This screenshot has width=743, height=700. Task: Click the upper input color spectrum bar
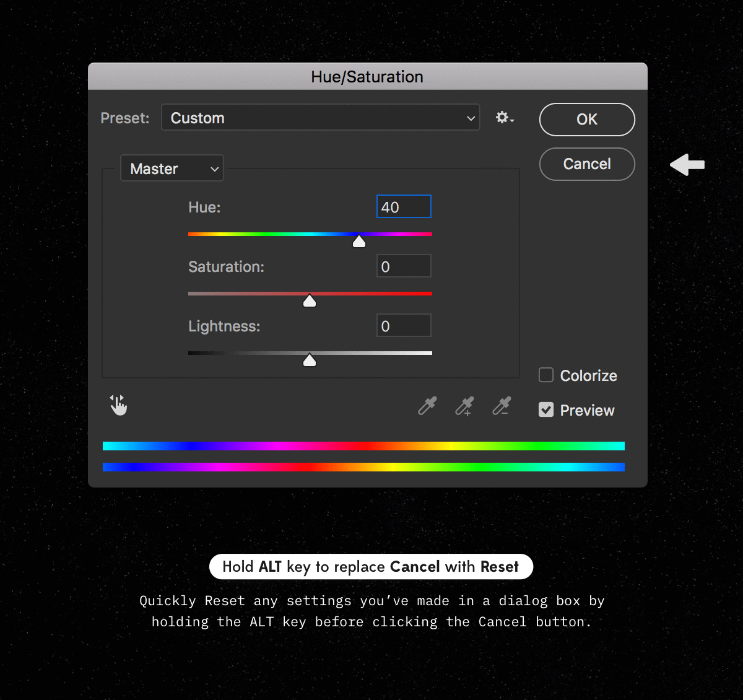pyautogui.click(x=363, y=446)
